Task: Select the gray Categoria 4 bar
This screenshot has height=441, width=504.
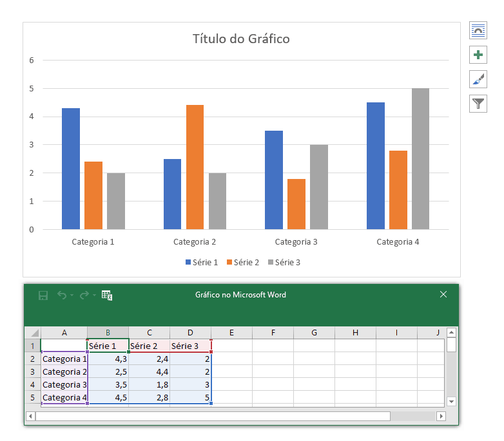Action: tap(420, 158)
